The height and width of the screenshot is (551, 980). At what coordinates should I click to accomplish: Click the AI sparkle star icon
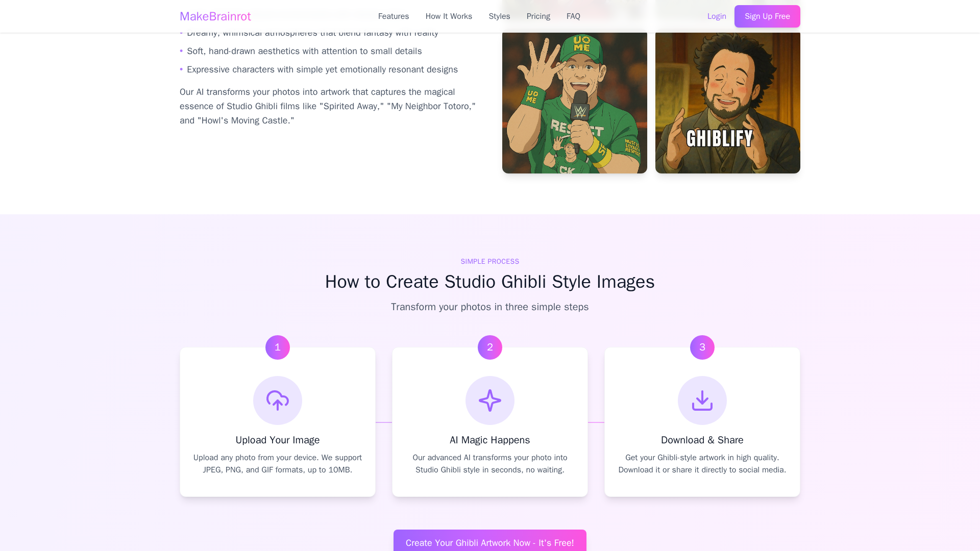click(x=490, y=400)
